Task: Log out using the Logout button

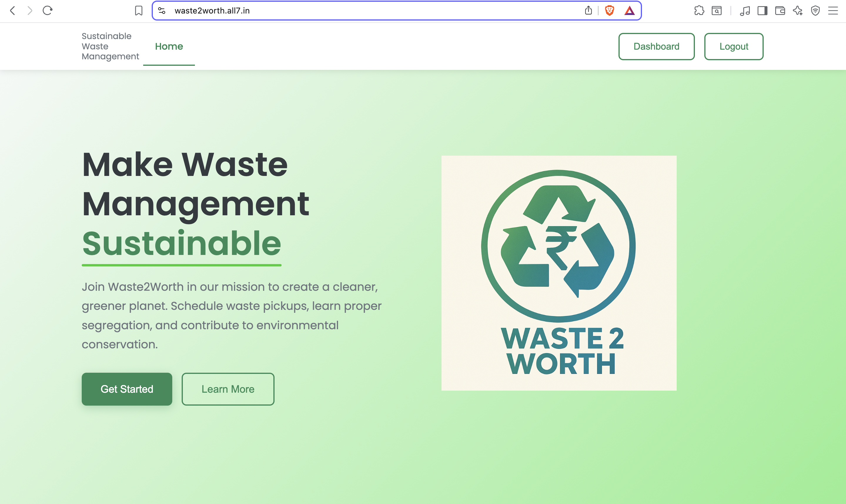Action: click(x=733, y=46)
